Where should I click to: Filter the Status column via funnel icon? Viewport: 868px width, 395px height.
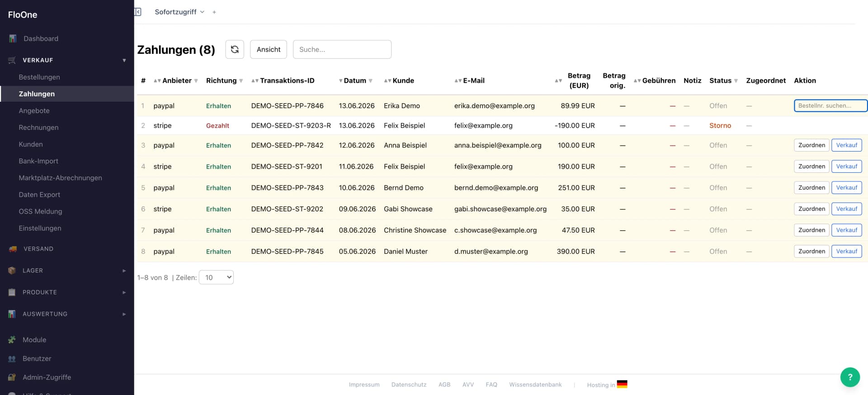click(736, 81)
